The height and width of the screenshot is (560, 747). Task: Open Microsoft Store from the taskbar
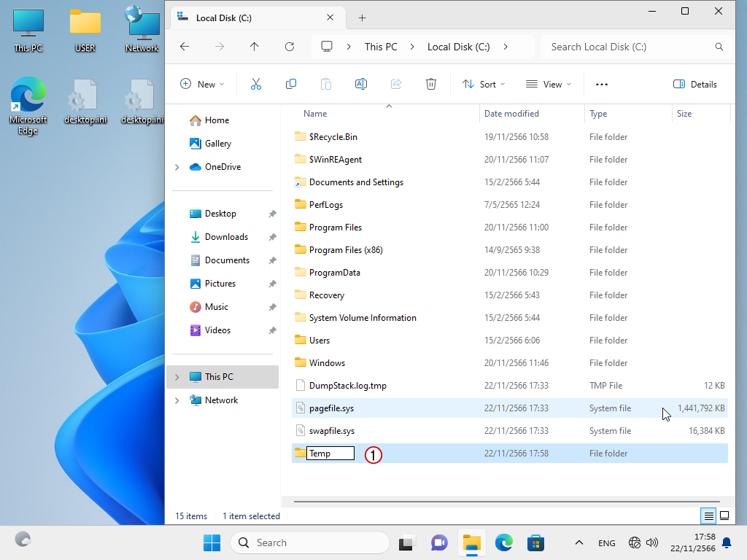click(x=536, y=542)
